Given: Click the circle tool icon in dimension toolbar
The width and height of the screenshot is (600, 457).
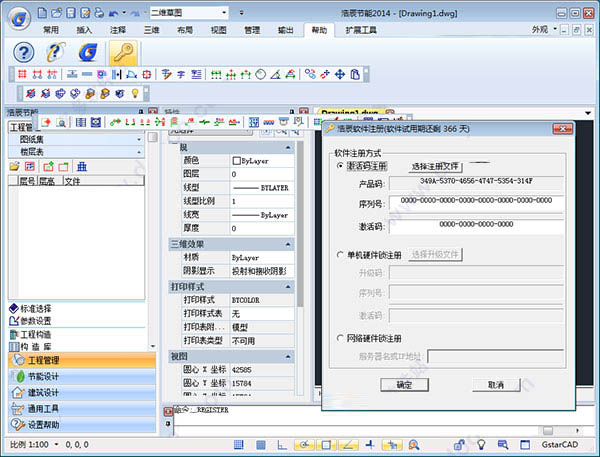Looking at the screenshot, I should (x=261, y=74).
